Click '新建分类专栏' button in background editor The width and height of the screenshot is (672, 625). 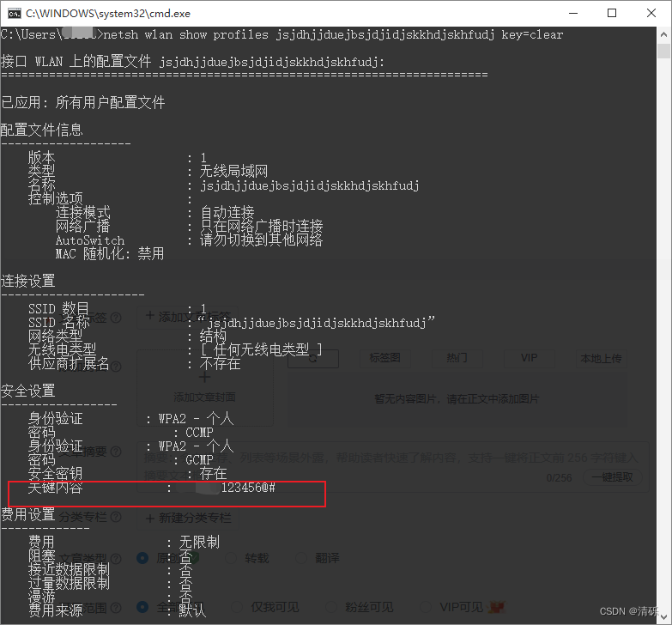point(188,519)
